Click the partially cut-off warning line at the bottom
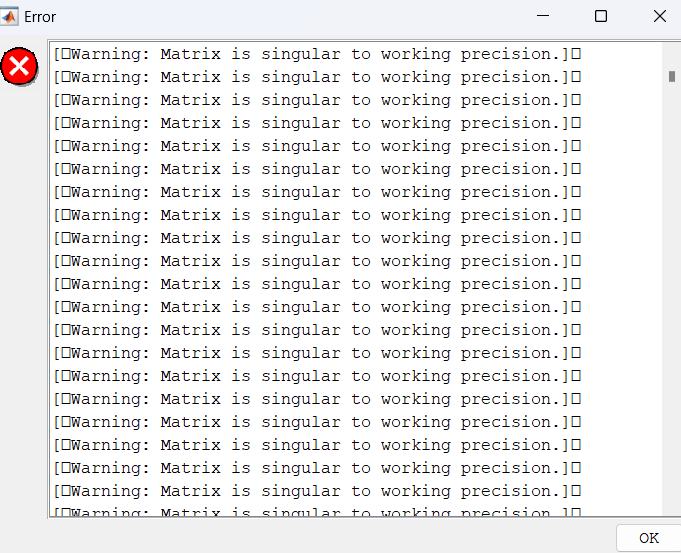The height and width of the screenshot is (553, 681). 317,511
